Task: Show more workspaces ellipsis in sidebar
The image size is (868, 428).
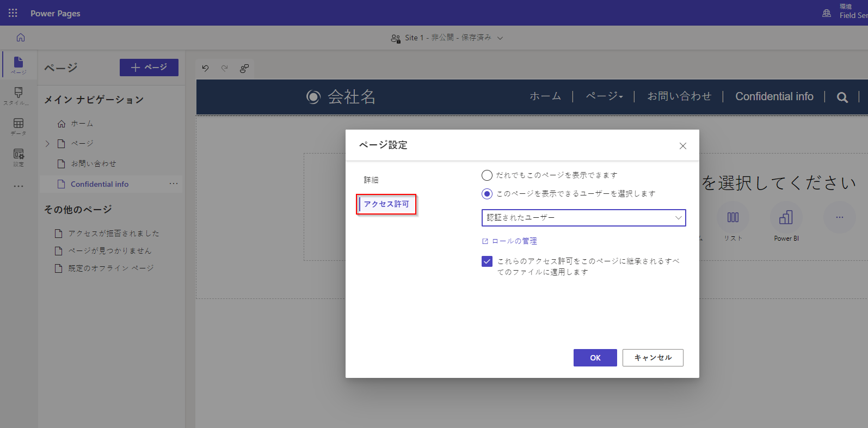Action: (x=19, y=186)
